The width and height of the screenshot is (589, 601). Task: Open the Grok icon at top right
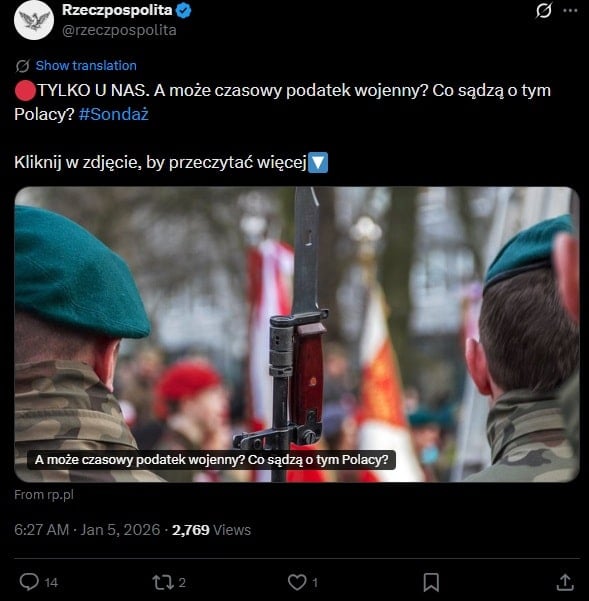(544, 10)
